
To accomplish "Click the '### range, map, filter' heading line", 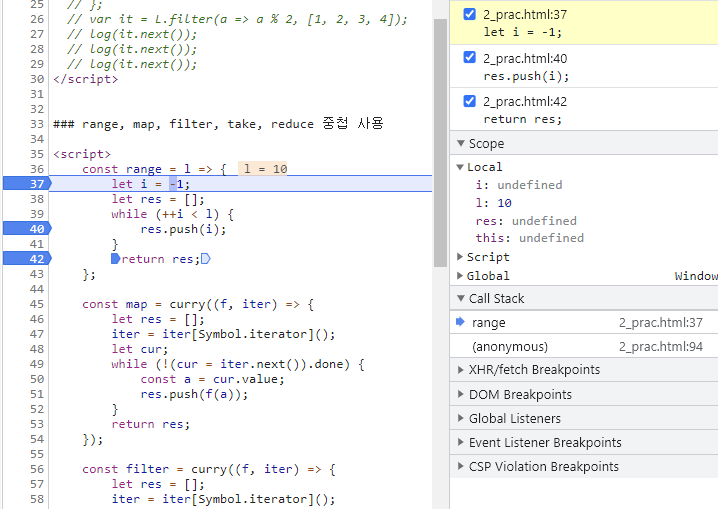I will click(218, 124).
